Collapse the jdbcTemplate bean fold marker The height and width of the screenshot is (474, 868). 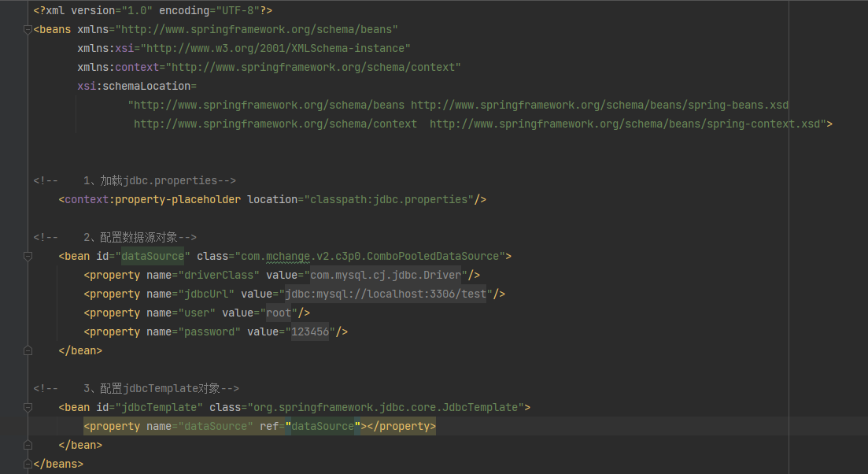click(28, 408)
